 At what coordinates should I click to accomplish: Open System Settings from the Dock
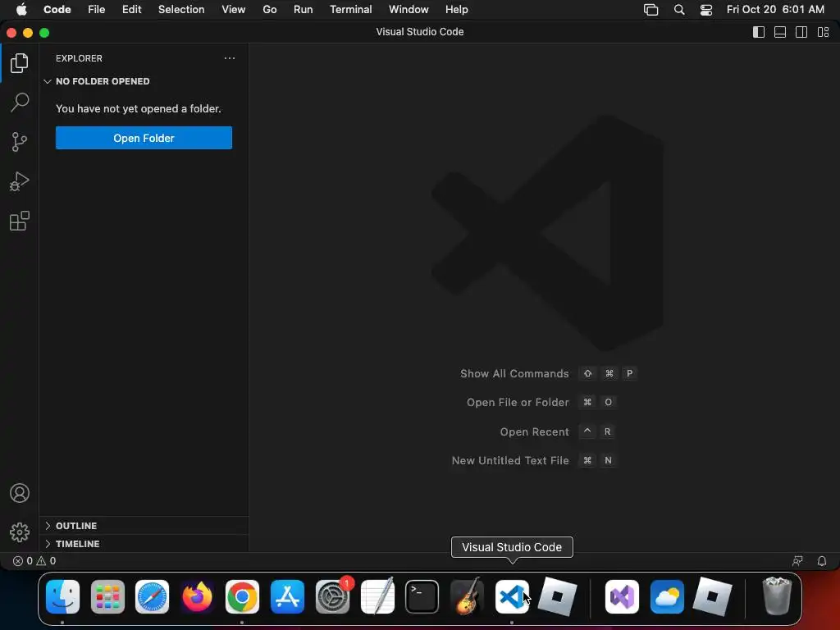coord(333,596)
